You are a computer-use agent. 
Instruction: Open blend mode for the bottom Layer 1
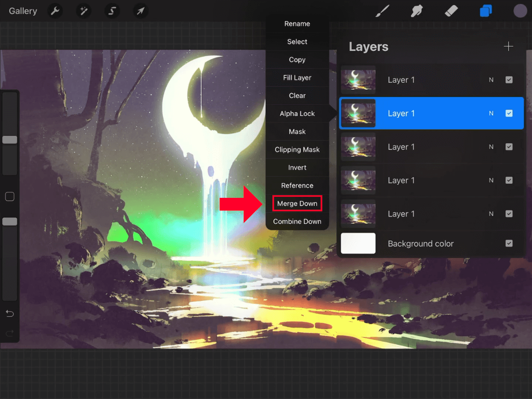[491, 214]
